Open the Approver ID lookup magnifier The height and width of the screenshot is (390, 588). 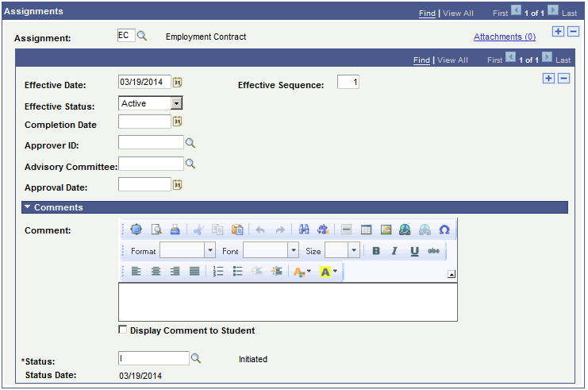[190, 143]
